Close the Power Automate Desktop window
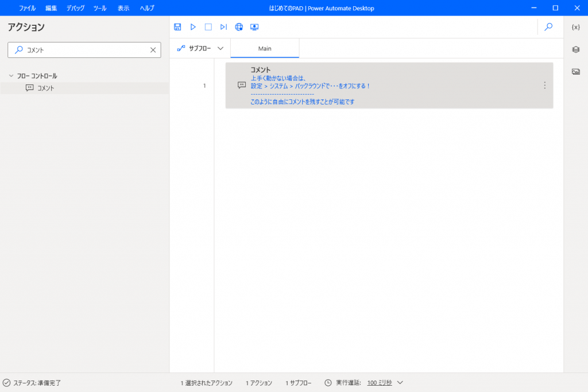The width and height of the screenshot is (588, 392). (x=577, y=8)
